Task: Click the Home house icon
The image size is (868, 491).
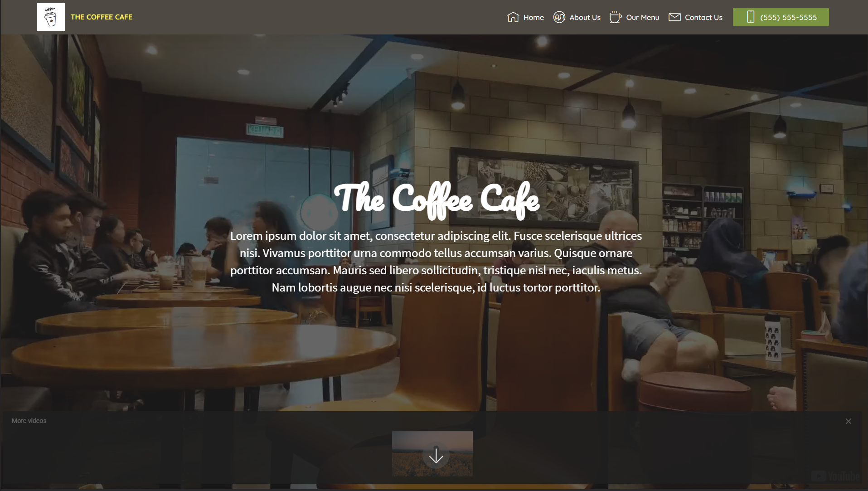Action: [x=513, y=17]
